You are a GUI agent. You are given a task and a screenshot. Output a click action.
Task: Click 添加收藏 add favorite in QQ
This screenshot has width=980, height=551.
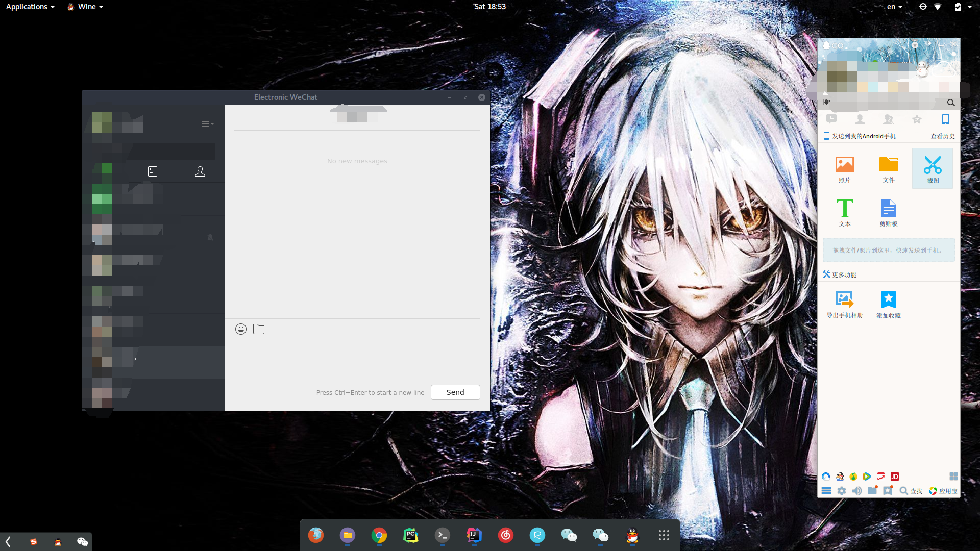click(x=889, y=305)
